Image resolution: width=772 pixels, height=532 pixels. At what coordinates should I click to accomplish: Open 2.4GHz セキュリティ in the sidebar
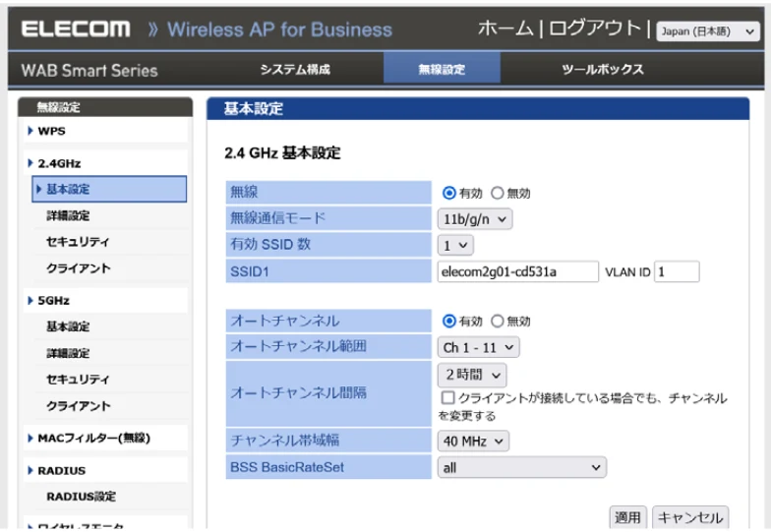coord(78,242)
